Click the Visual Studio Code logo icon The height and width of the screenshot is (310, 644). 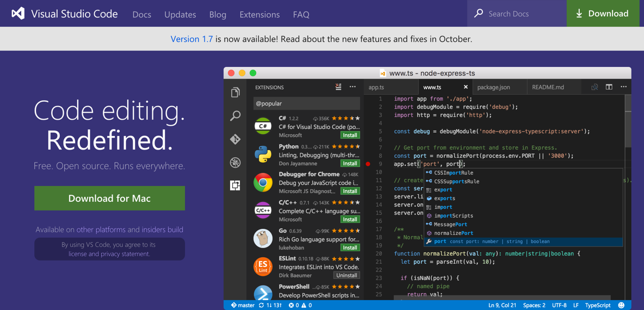(19, 14)
